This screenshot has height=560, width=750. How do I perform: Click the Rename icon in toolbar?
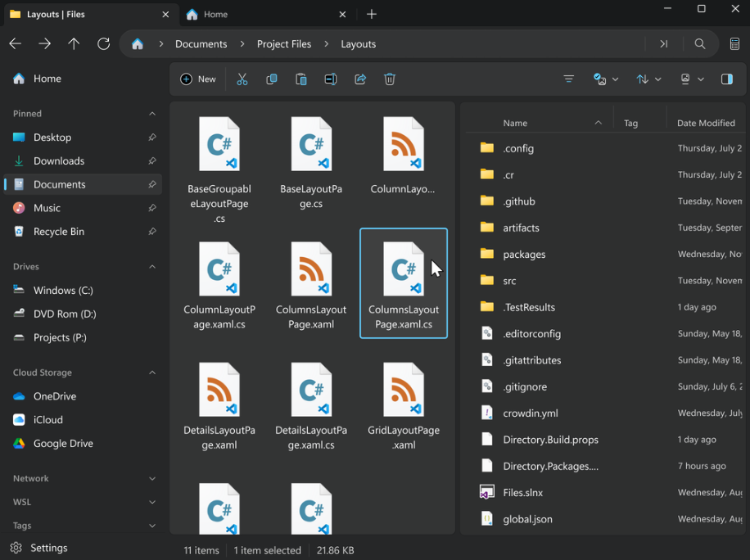(x=331, y=79)
